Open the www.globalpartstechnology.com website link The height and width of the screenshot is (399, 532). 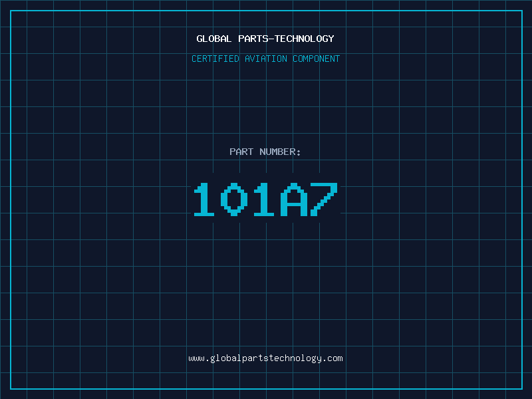265,358
